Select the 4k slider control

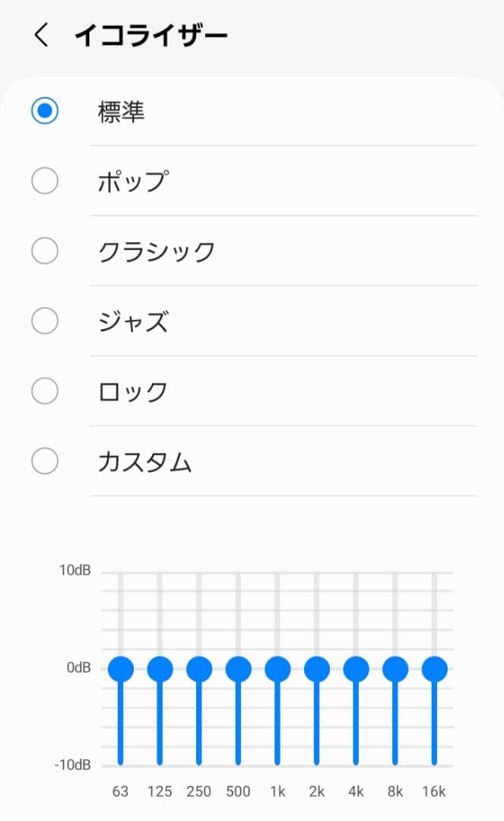coord(355,670)
